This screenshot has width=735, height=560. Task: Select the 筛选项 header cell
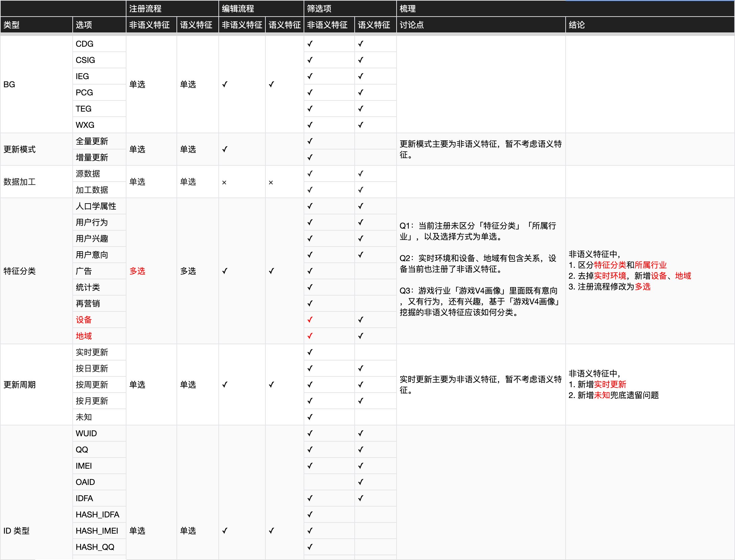coord(350,8)
